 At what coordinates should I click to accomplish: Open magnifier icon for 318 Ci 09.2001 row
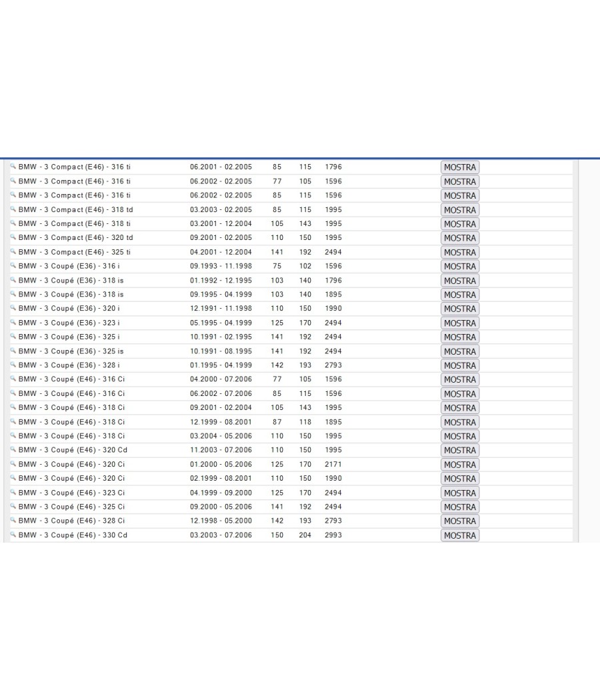coord(13,407)
